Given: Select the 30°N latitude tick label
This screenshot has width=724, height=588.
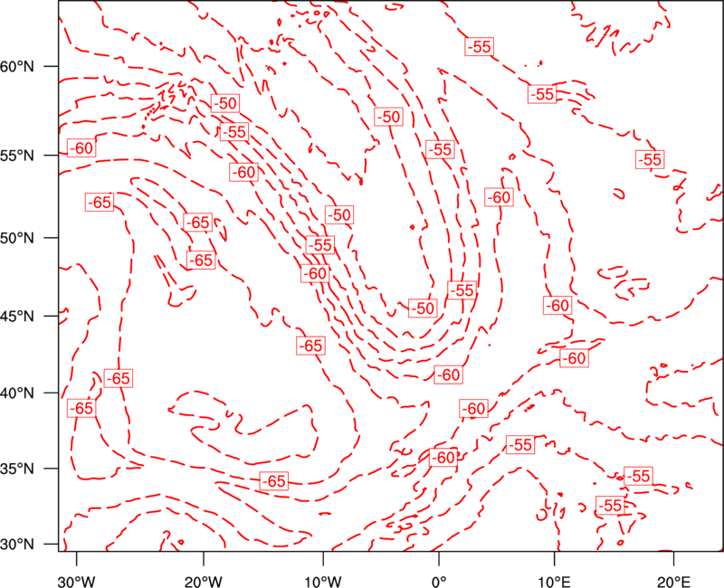Looking at the screenshot, I should (17, 545).
